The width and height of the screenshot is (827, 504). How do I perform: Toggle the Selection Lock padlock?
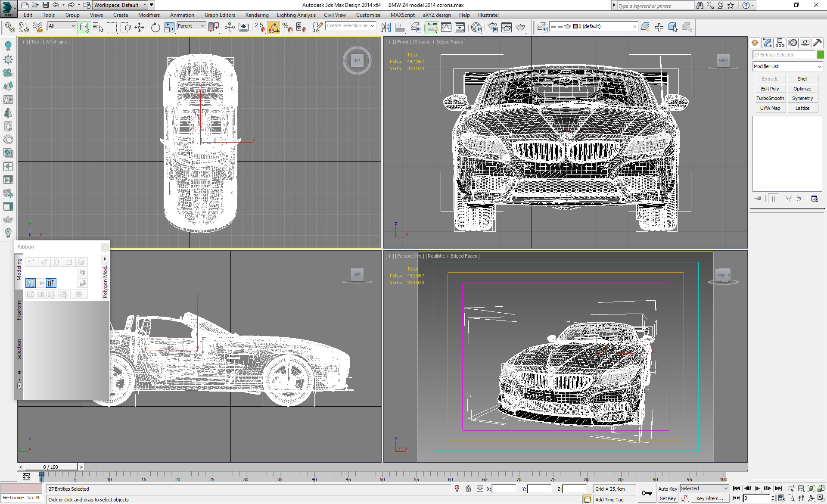coord(468,488)
